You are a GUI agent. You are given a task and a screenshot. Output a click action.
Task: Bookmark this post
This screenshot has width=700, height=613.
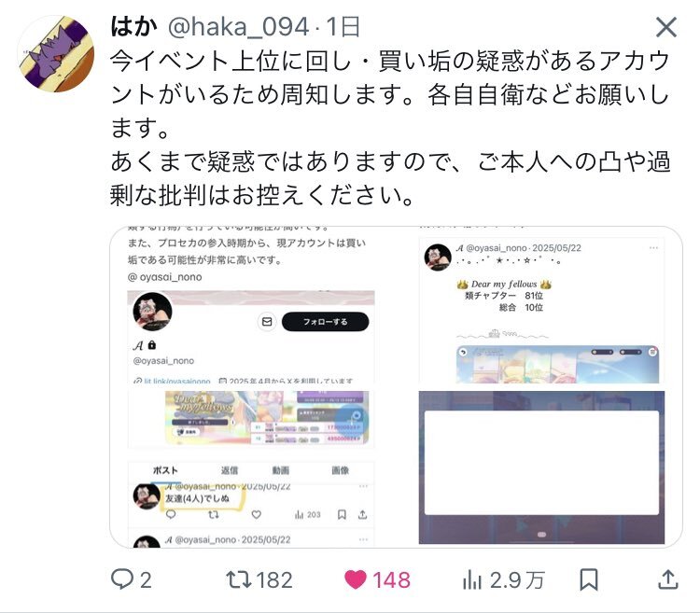588,580
